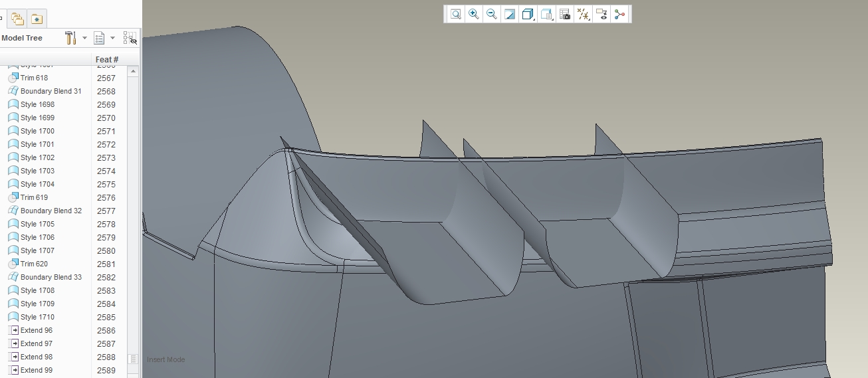Click the Boundary Blend 31 feature icon
The width and height of the screenshot is (868, 378).
(x=13, y=91)
